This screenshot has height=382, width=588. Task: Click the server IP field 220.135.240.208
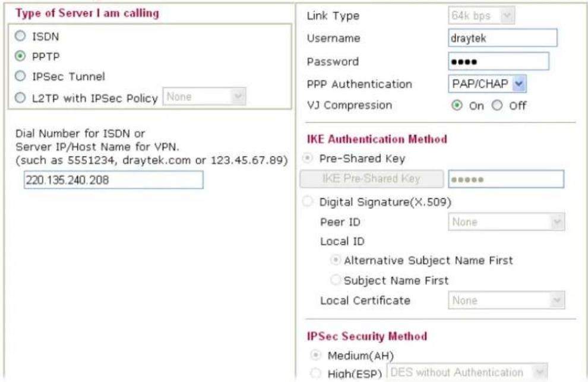[113, 180]
